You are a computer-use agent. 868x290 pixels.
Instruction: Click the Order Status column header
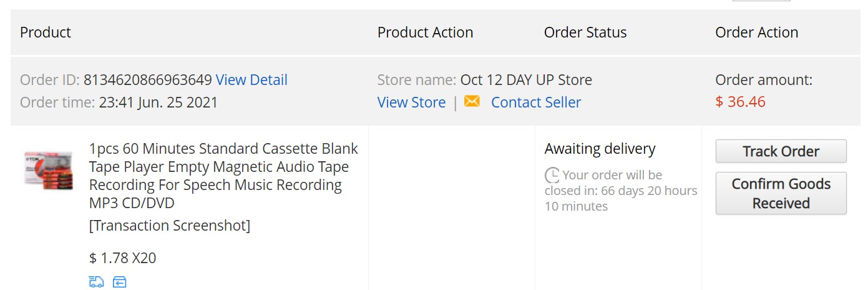[585, 32]
